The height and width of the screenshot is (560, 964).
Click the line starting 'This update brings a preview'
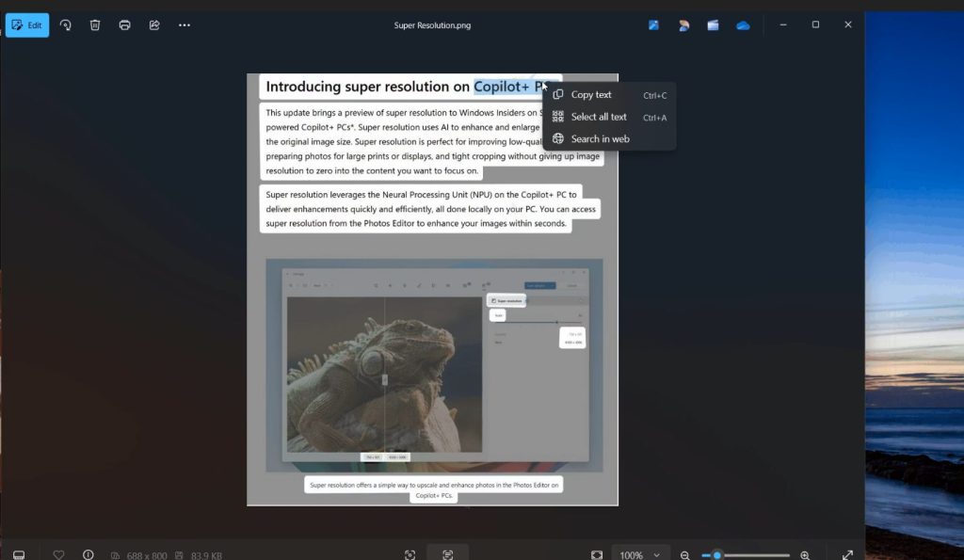click(404, 113)
